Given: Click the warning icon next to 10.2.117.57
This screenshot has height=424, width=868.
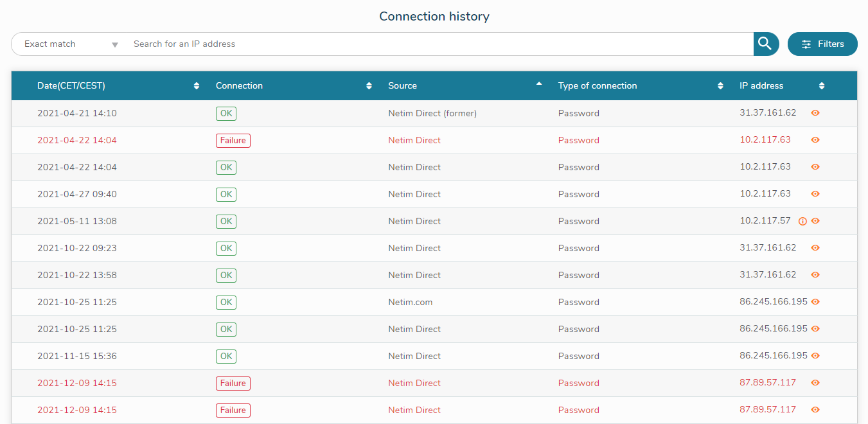Looking at the screenshot, I should pos(802,220).
